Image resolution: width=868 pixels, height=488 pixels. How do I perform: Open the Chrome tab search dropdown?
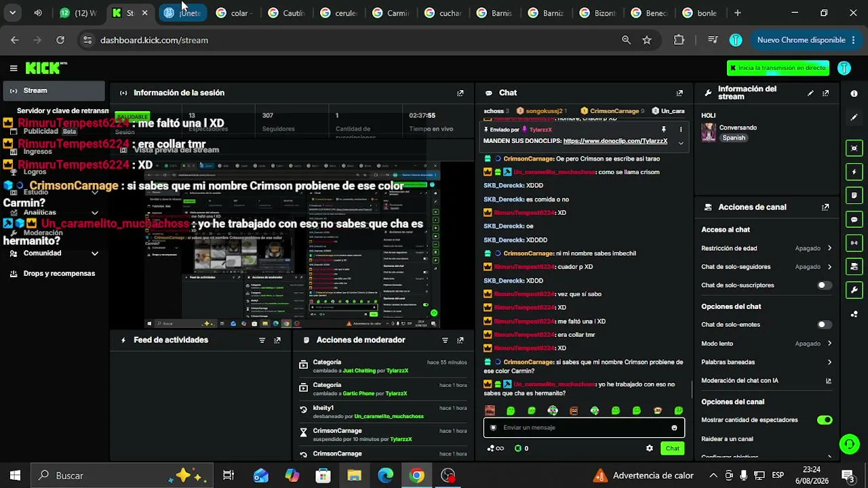point(12,13)
